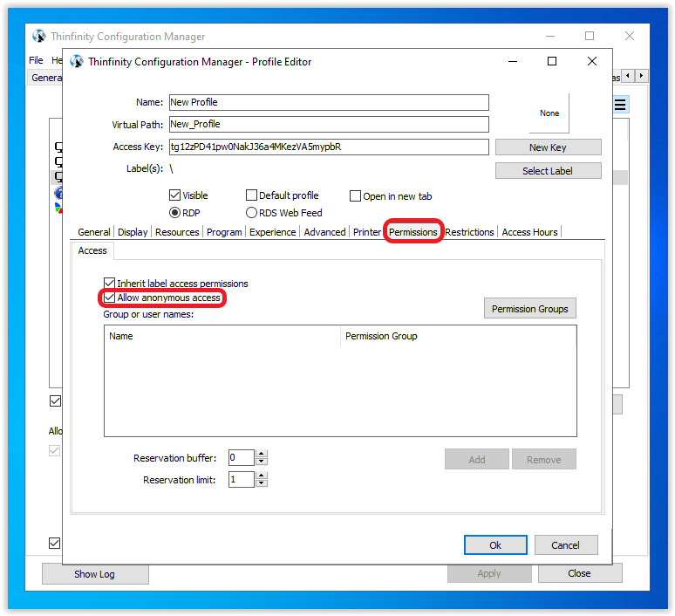The image size is (675, 616).
Task: Uncheck Allow anonymous access
Action: click(109, 298)
